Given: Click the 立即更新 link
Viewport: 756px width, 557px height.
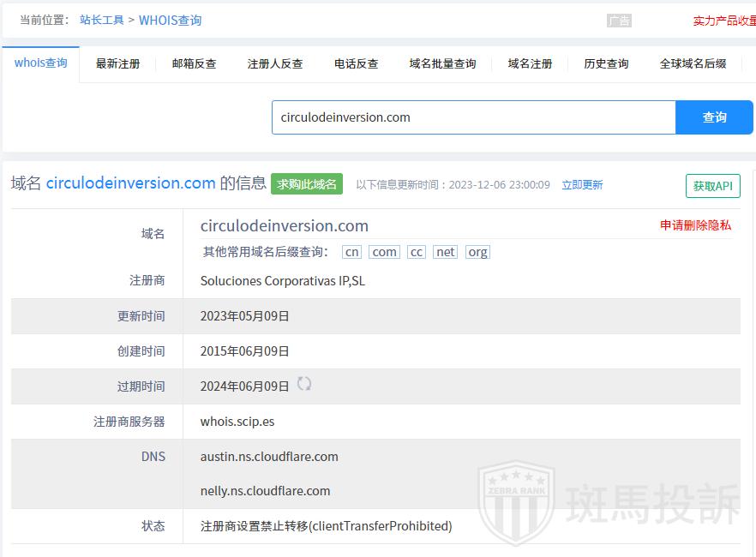Looking at the screenshot, I should (x=582, y=185).
